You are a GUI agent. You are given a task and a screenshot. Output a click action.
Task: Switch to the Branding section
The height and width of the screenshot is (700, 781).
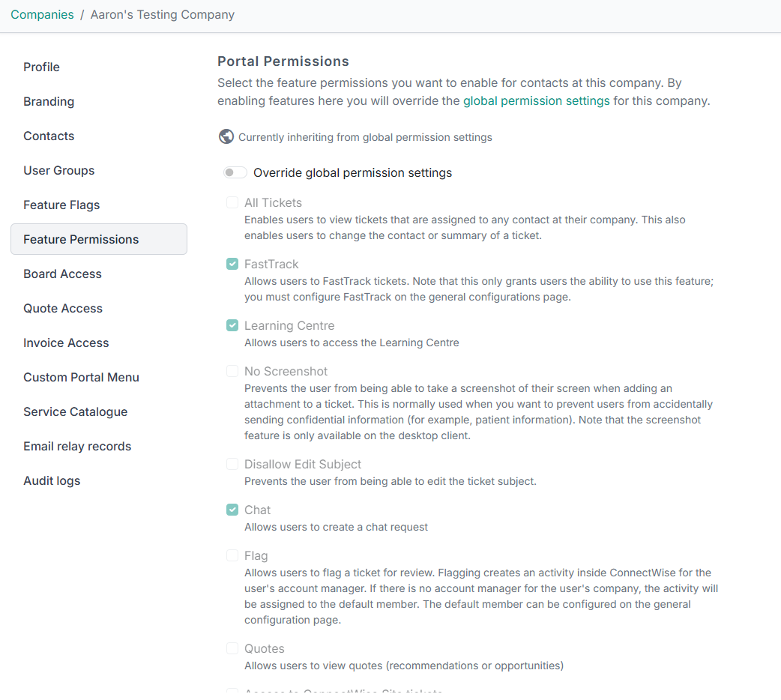point(49,101)
